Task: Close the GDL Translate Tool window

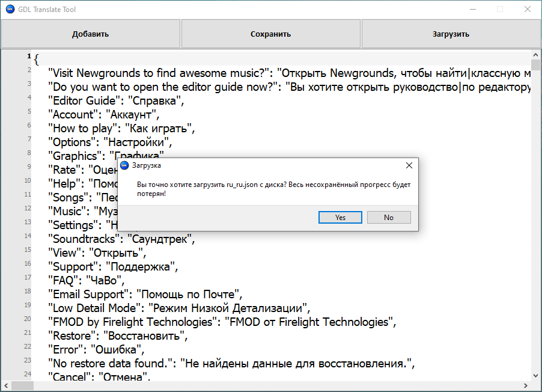Action: [527, 10]
